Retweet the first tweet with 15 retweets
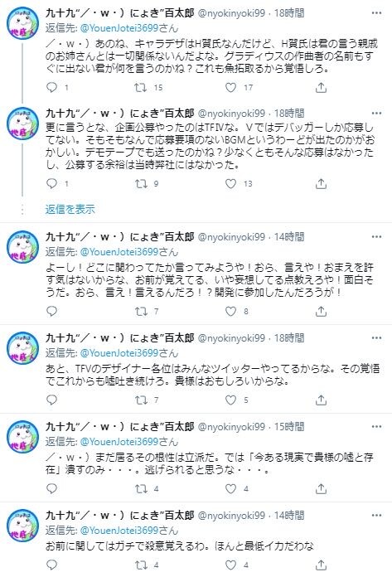Viewport: 392px width, 577px height. [140, 87]
